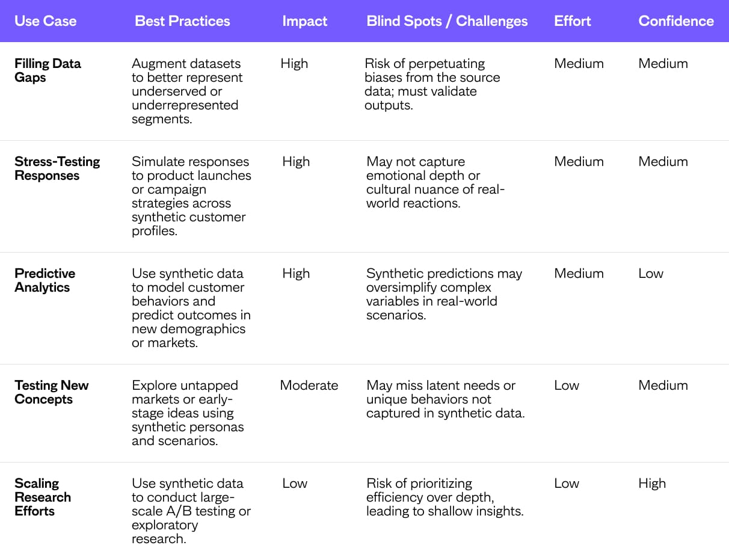Click the Use Case column header

(x=46, y=21)
